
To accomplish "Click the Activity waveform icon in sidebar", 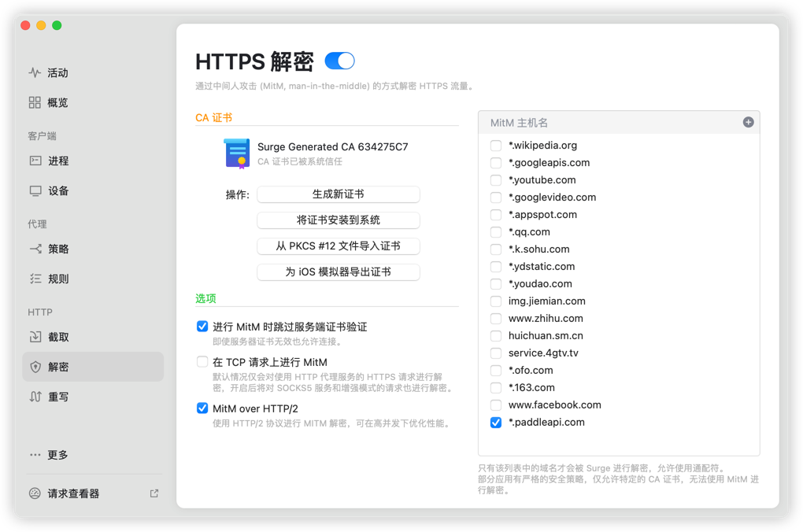I will click(35, 72).
